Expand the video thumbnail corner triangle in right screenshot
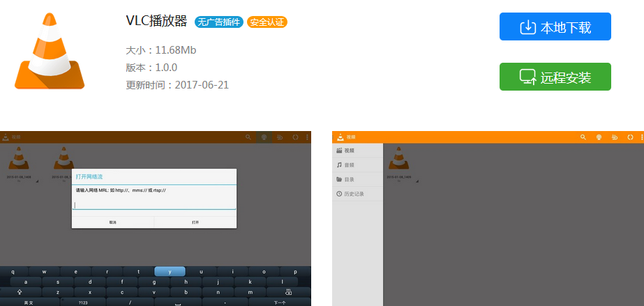Screen dimensions: 644x306 [x=417, y=181]
